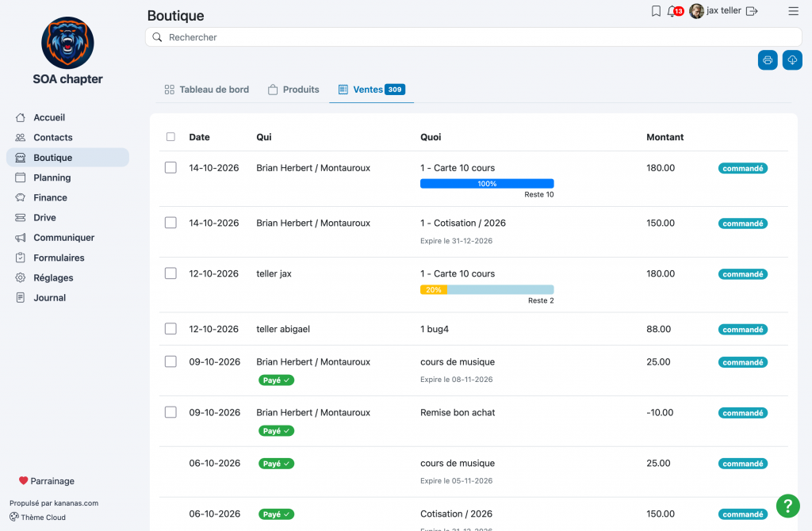Click the -10.00 amount
Image resolution: width=812 pixels, height=531 pixels.
coord(660,412)
